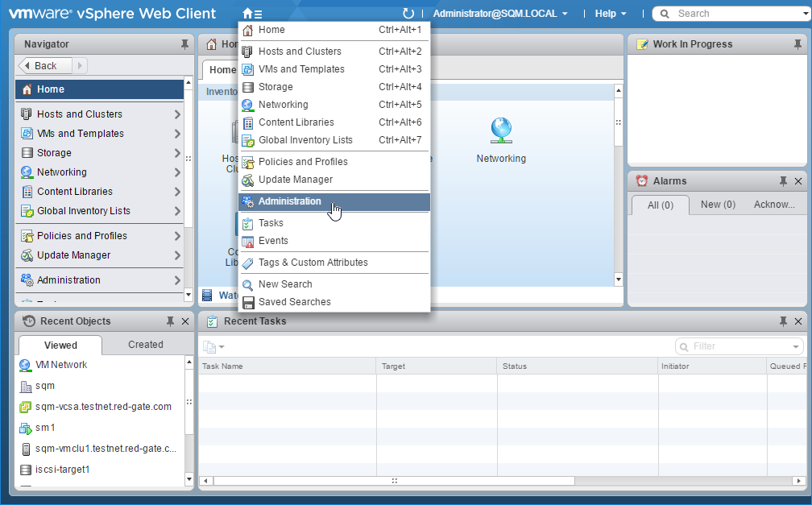The width and height of the screenshot is (812, 505).
Task: Click the Recent Objects clock icon
Action: coord(28,321)
